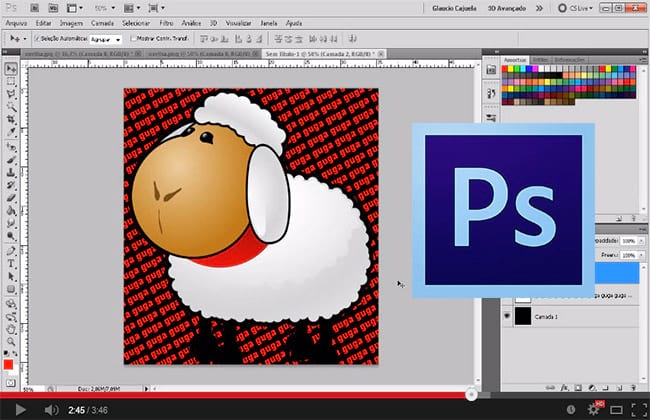Select the Polygonal Lasso tool
The height and width of the screenshot is (420, 650).
pos(11,95)
